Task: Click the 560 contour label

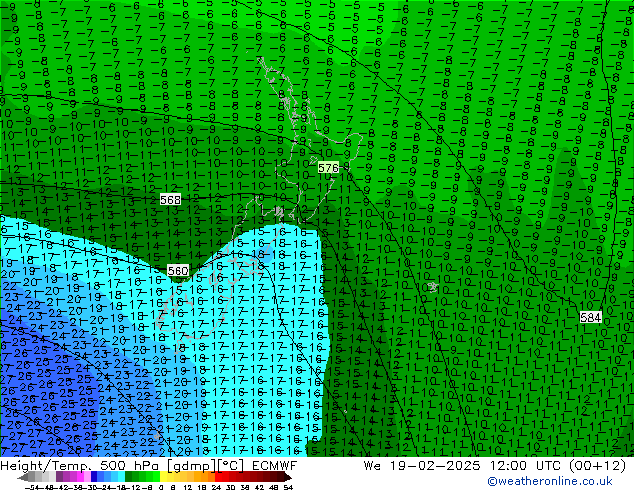Action: pyautogui.click(x=178, y=270)
